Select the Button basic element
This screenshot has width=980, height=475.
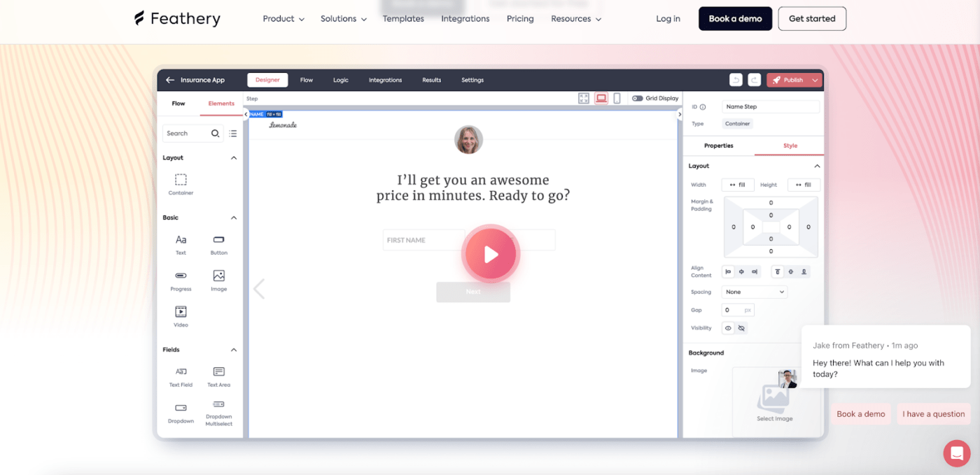coord(219,244)
